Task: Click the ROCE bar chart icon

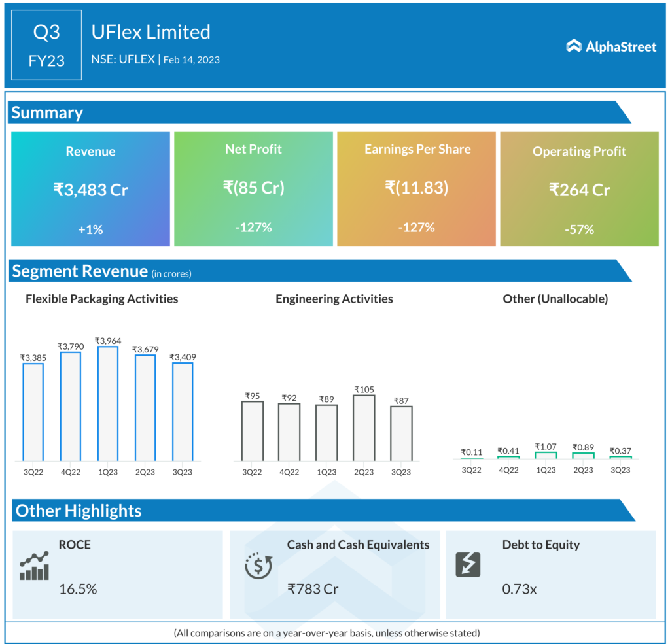Action: tap(34, 566)
